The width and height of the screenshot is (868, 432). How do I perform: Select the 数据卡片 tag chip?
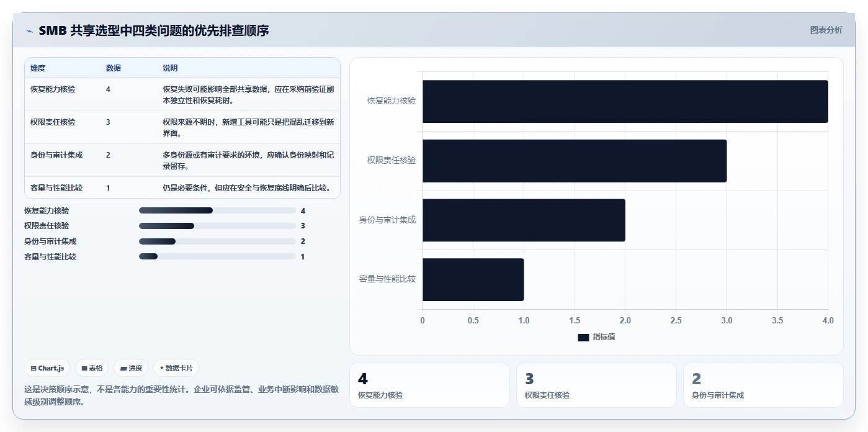pyautogui.click(x=176, y=368)
